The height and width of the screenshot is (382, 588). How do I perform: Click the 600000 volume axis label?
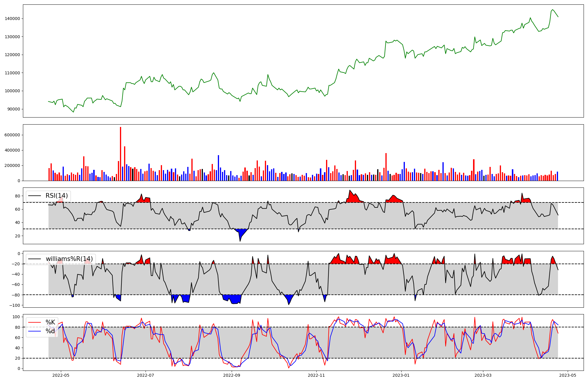12,135
